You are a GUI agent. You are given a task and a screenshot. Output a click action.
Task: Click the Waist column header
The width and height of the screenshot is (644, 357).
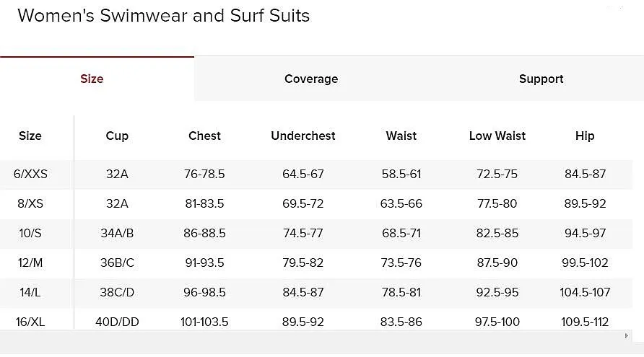[401, 136]
